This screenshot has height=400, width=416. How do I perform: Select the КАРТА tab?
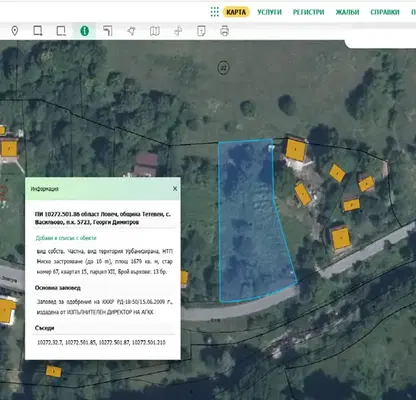(x=236, y=12)
